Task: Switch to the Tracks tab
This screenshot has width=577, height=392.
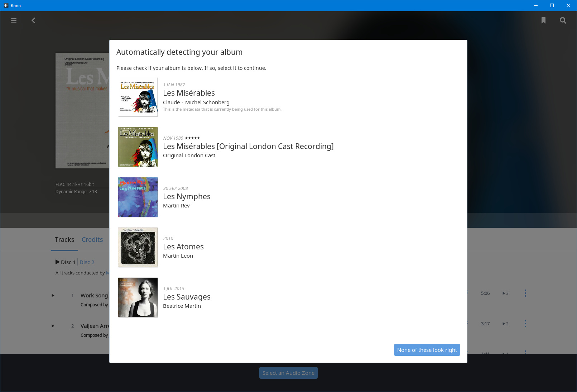Action: (64, 240)
